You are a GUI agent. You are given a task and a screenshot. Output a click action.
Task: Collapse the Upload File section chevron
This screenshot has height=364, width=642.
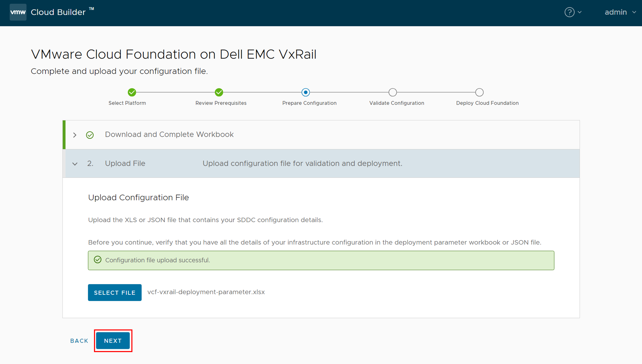click(x=75, y=164)
